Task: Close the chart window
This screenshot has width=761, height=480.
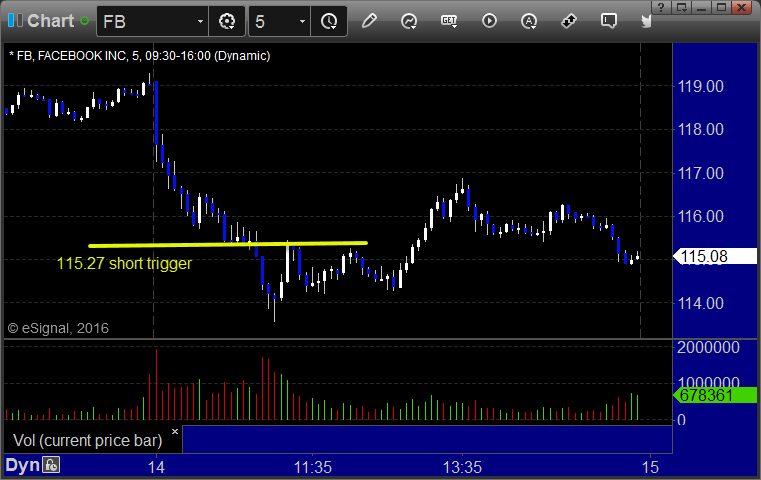Action: [x=742, y=7]
